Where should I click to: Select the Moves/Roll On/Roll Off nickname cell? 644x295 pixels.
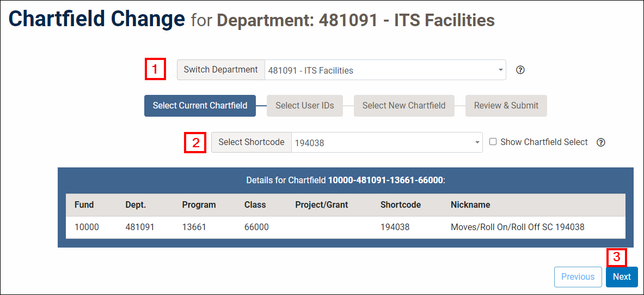tap(517, 227)
